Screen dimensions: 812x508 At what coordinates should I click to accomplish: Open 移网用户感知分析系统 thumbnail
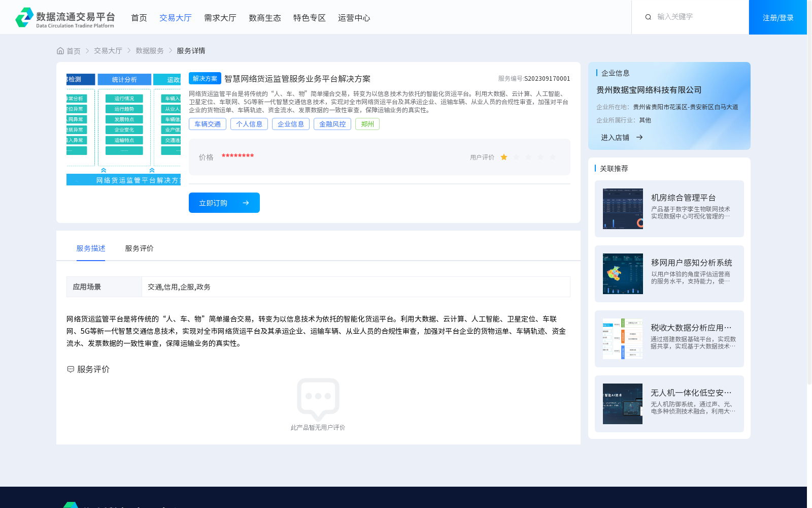click(623, 274)
